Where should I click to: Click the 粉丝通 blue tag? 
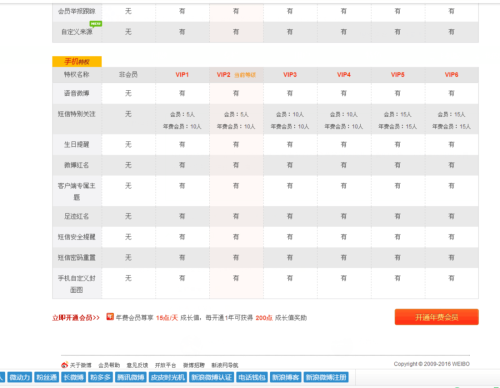[47, 377]
